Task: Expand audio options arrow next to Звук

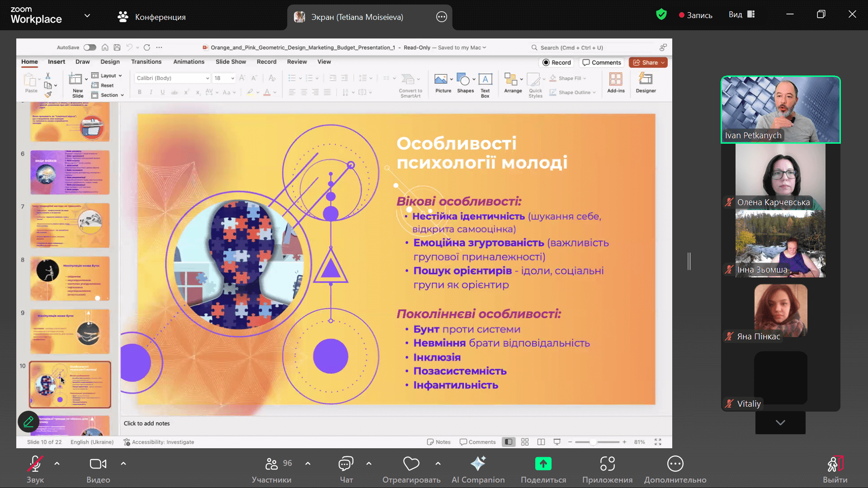Action: (57, 464)
